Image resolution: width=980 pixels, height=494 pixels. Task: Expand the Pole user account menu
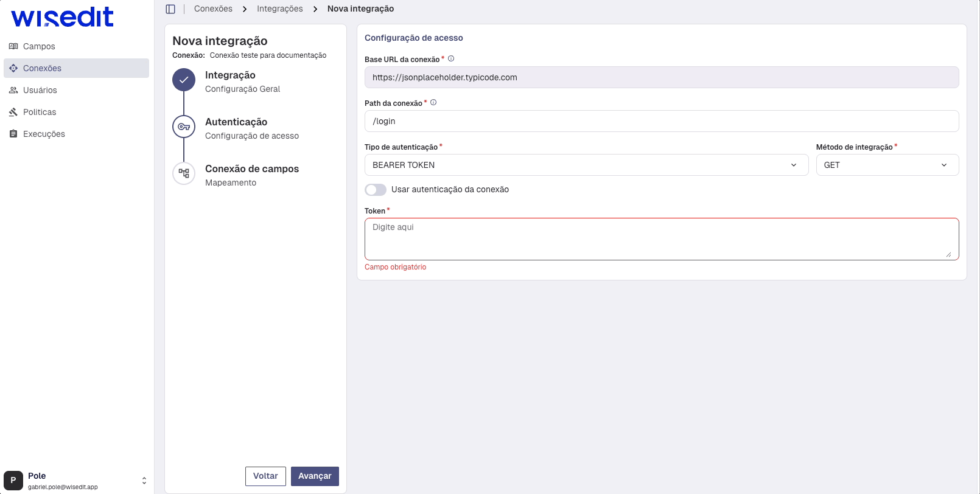pos(144,481)
